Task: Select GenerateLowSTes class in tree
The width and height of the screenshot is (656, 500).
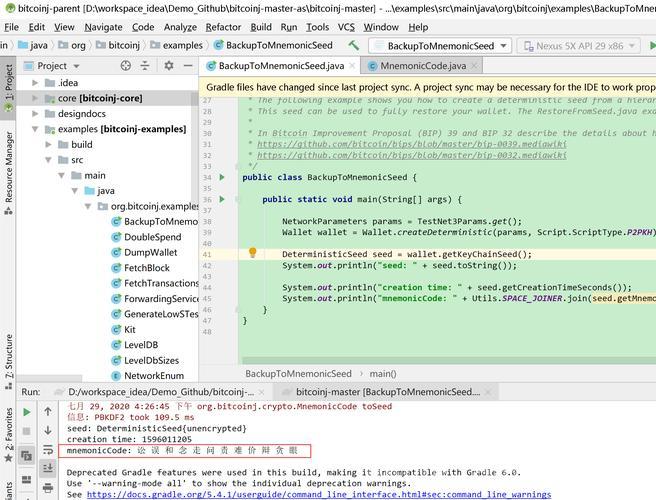Action: pyautogui.click(x=155, y=314)
